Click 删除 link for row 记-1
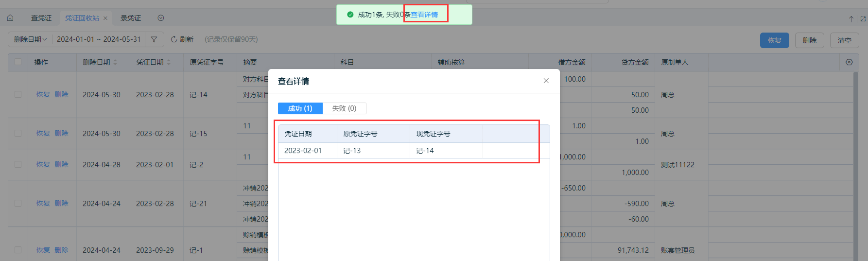 coord(61,250)
